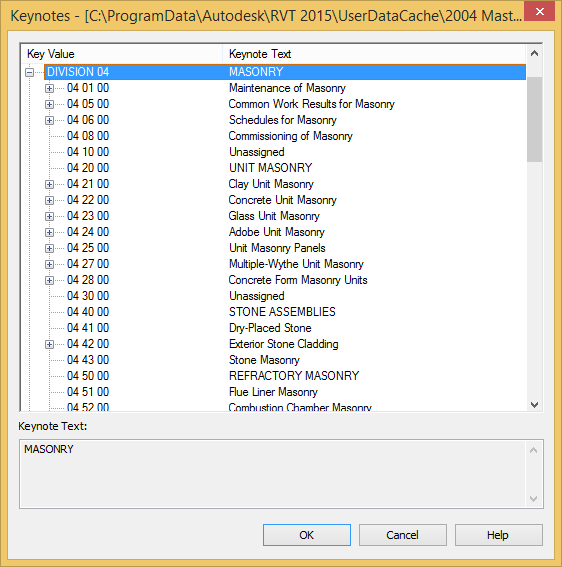This screenshot has width=562, height=567.
Task: Select key value 04 50 00
Action: [x=88, y=376]
